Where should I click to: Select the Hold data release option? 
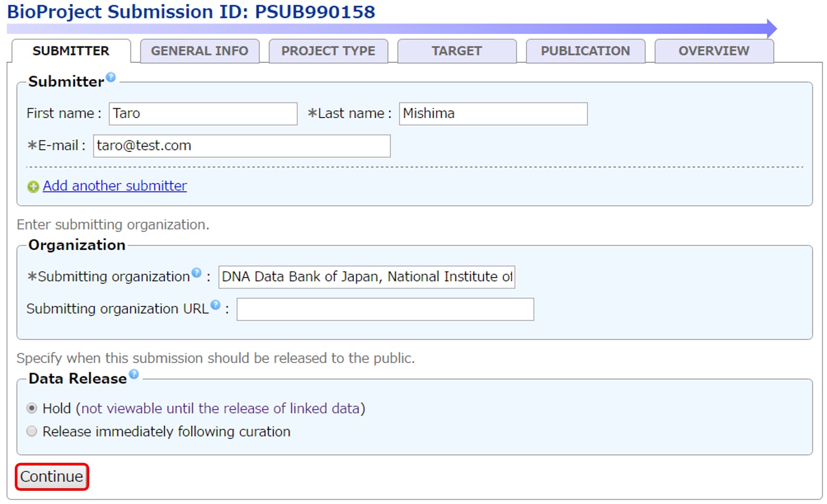(x=32, y=408)
